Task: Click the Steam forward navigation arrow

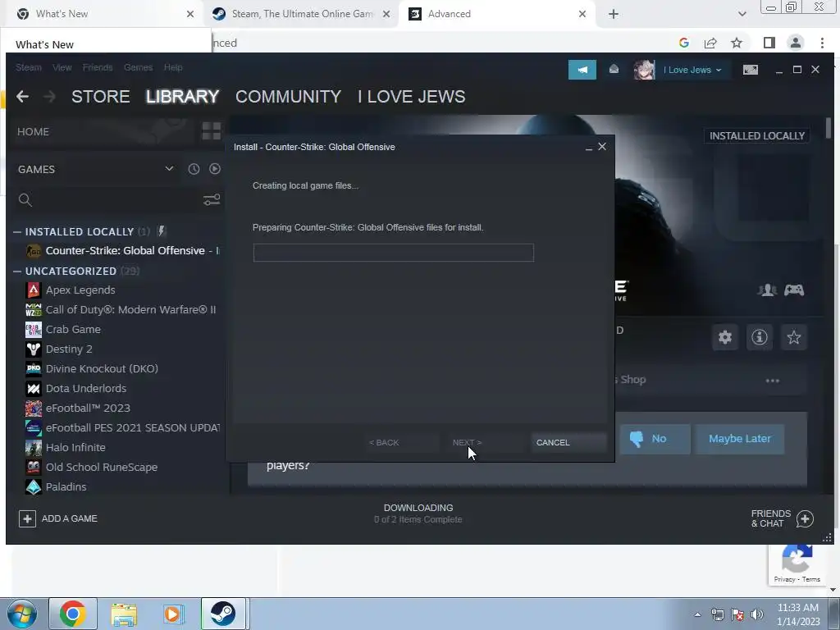Action: point(49,97)
